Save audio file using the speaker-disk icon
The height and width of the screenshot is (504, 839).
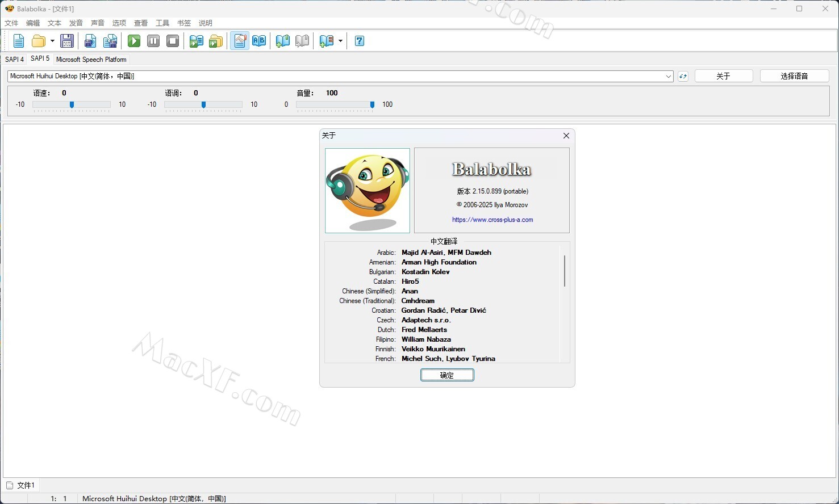click(x=90, y=41)
